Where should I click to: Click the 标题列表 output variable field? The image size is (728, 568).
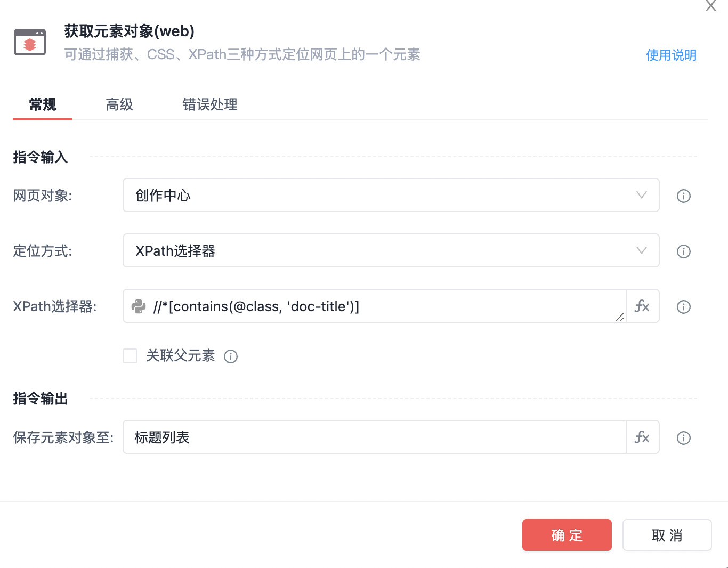click(374, 437)
